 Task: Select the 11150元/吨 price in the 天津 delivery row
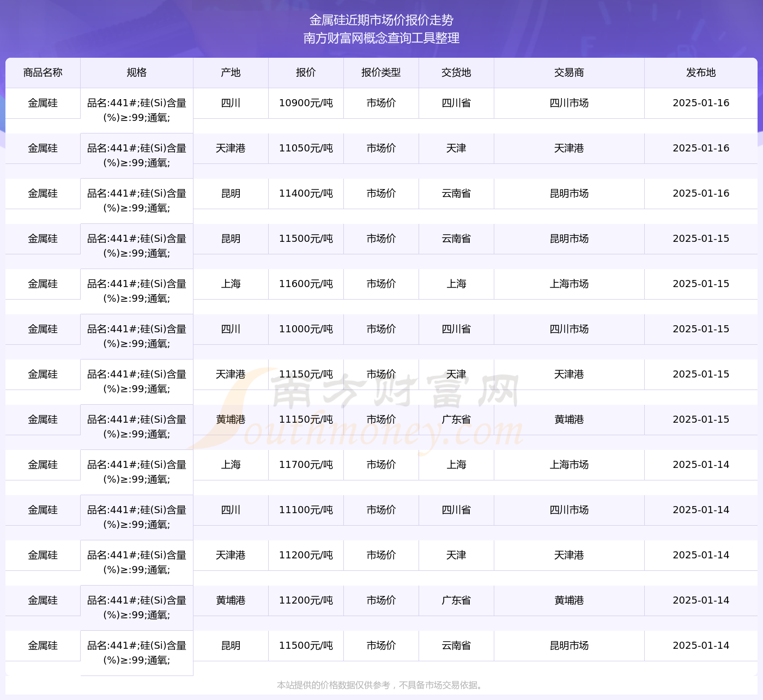[306, 374]
